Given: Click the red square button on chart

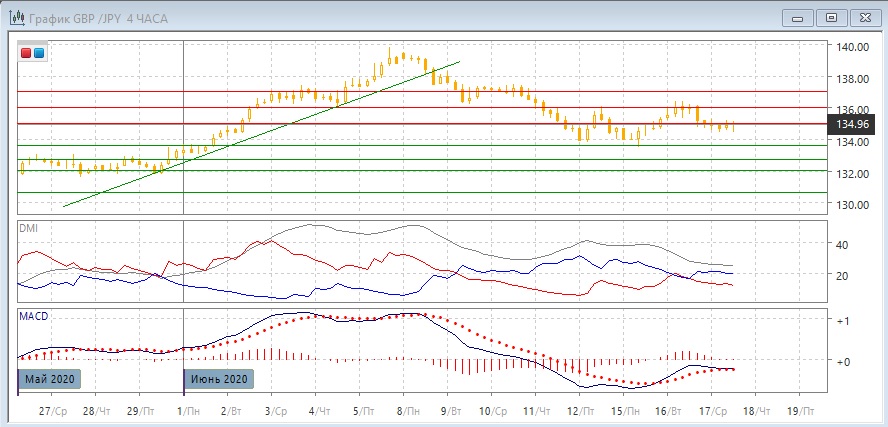Looking at the screenshot, I should (x=26, y=53).
